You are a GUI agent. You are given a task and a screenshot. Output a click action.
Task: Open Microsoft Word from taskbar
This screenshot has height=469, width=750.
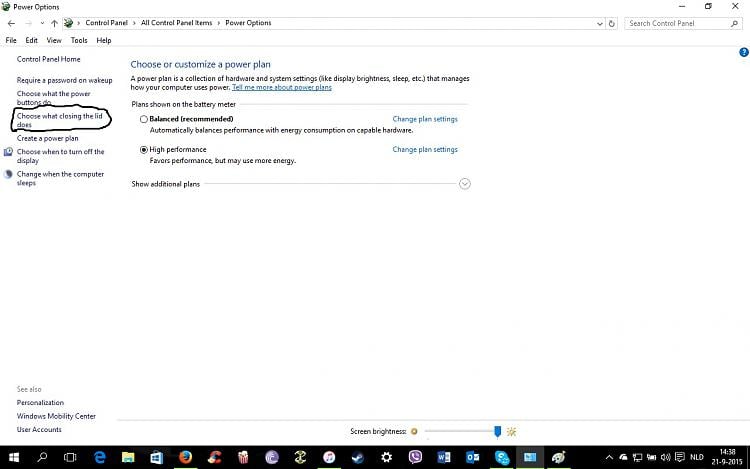444,458
